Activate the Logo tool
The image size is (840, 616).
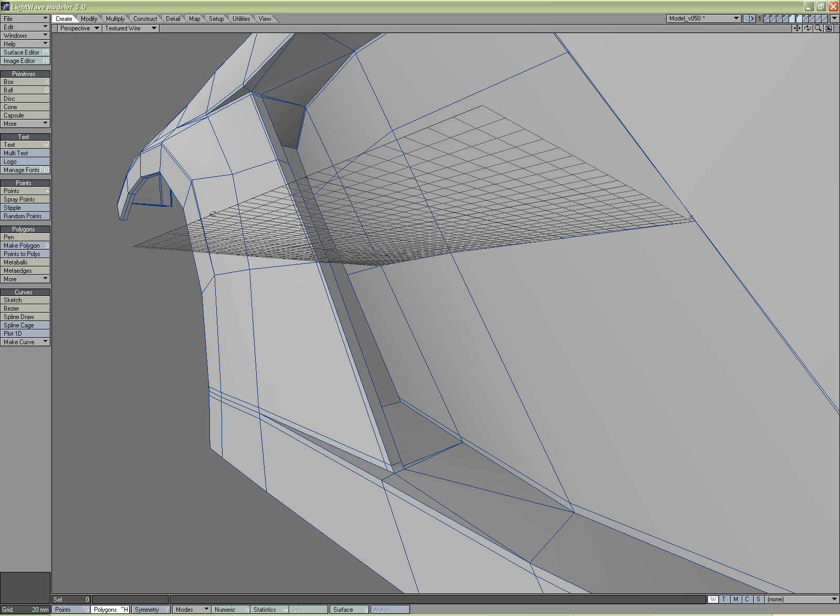[25, 162]
